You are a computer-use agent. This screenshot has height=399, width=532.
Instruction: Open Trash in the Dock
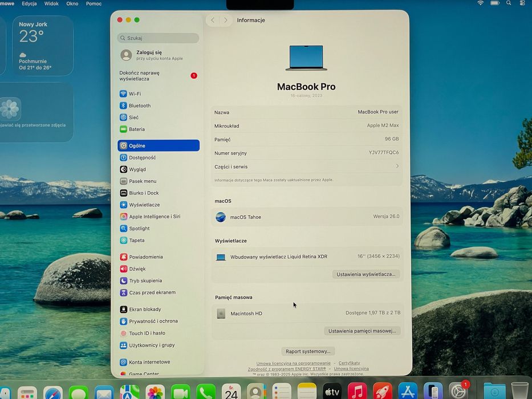click(519, 391)
